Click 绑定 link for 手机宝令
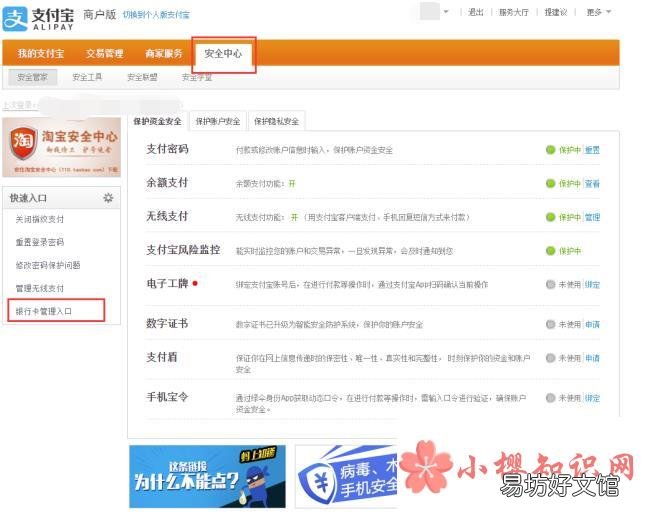The width and height of the screenshot is (647, 517). pos(592,398)
